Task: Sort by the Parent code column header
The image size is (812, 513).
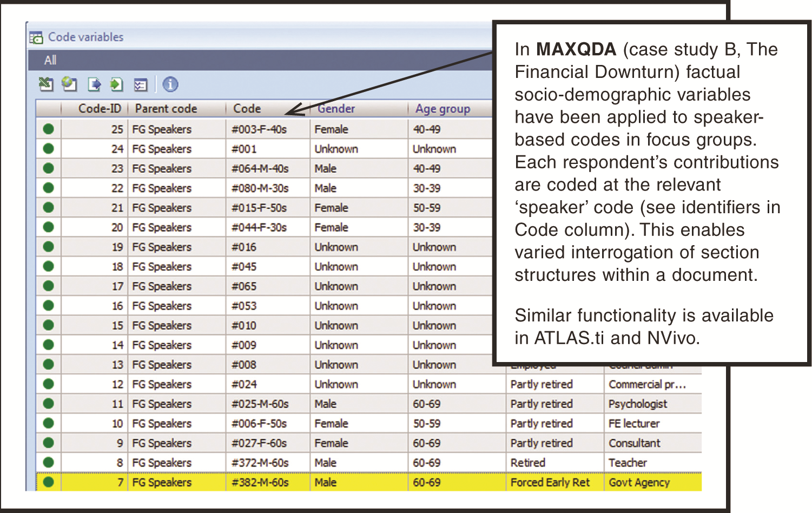Action: (177, 109)
